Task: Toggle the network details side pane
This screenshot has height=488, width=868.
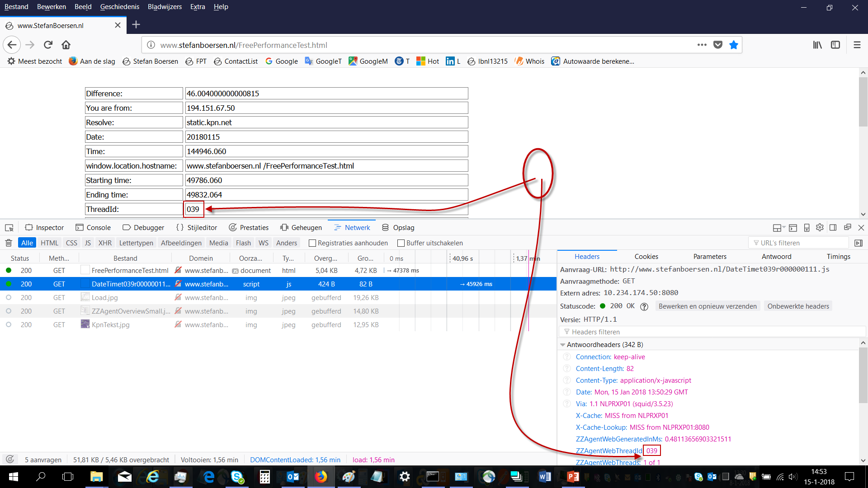Action: click(859, 243)
